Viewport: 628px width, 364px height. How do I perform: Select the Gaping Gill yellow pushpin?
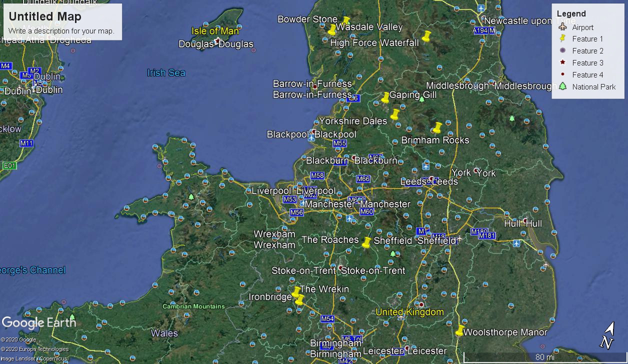click(x=385, y=97)
